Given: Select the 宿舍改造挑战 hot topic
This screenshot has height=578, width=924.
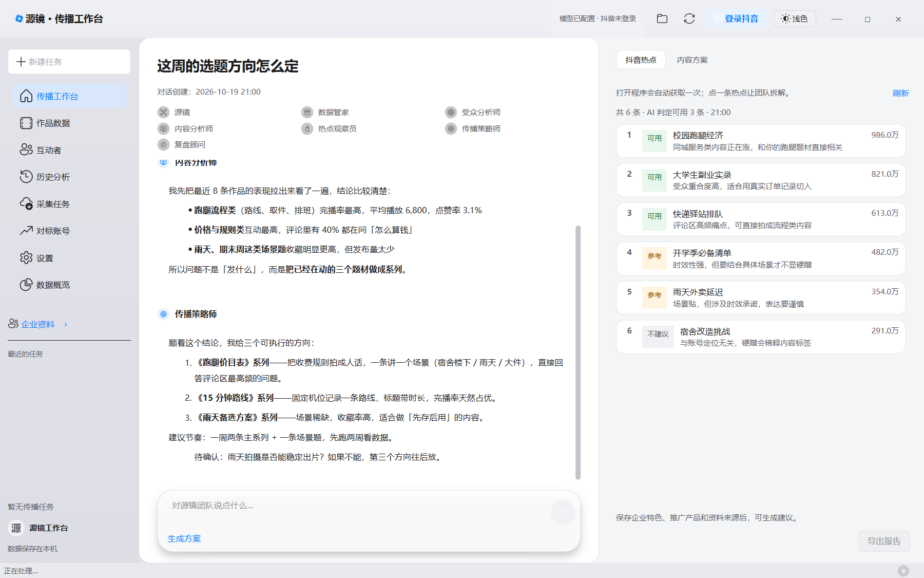Looking at the screenshot, I should pyautogui.click(x=761, y=337).
